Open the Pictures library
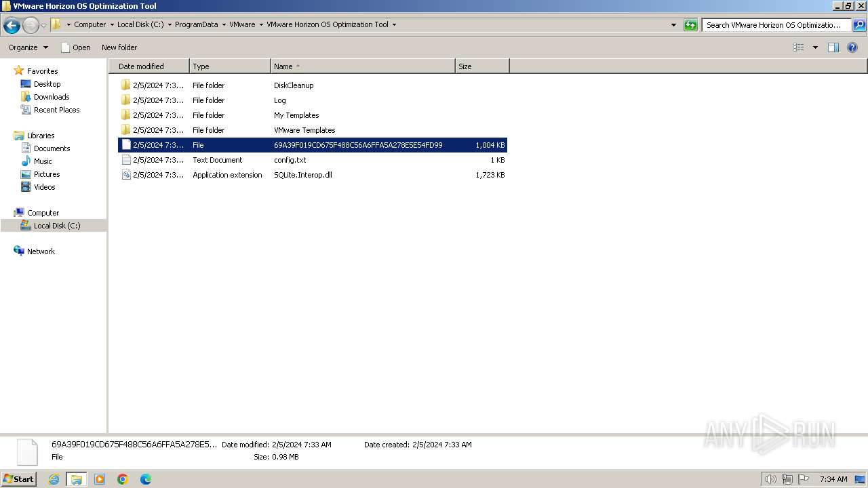This screenshot has height=488, width=868. (47, 174)
